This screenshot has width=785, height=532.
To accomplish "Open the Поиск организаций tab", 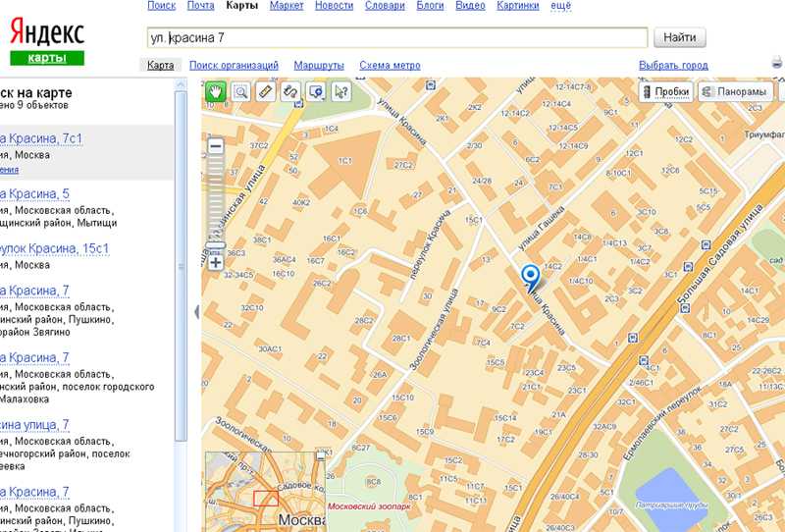I will 234,65.
